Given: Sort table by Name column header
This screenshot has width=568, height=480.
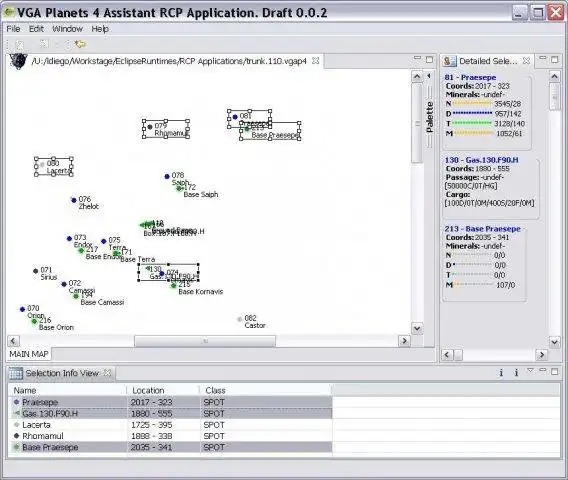Looking at the screenshot, I should coord(67,391).
